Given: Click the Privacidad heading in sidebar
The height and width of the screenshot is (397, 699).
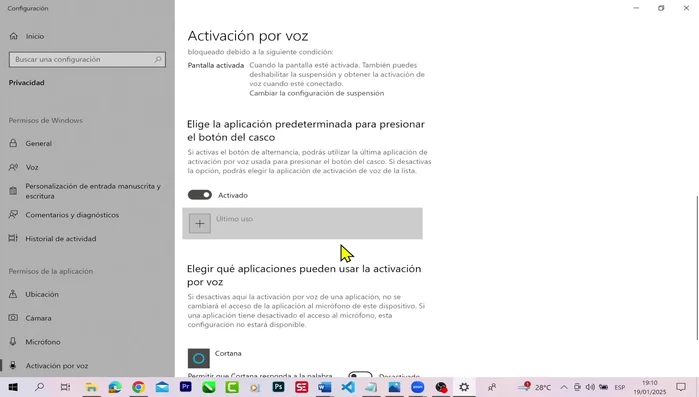Looking at the screenshot, I should click(x=26, y=82).
